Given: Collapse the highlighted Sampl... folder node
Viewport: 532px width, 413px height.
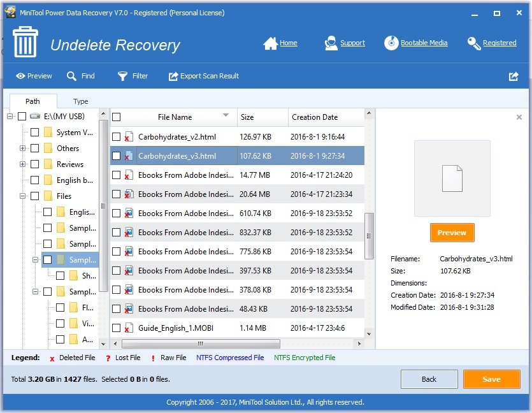Looking at the screenshot, I should [x=35, y=260].
